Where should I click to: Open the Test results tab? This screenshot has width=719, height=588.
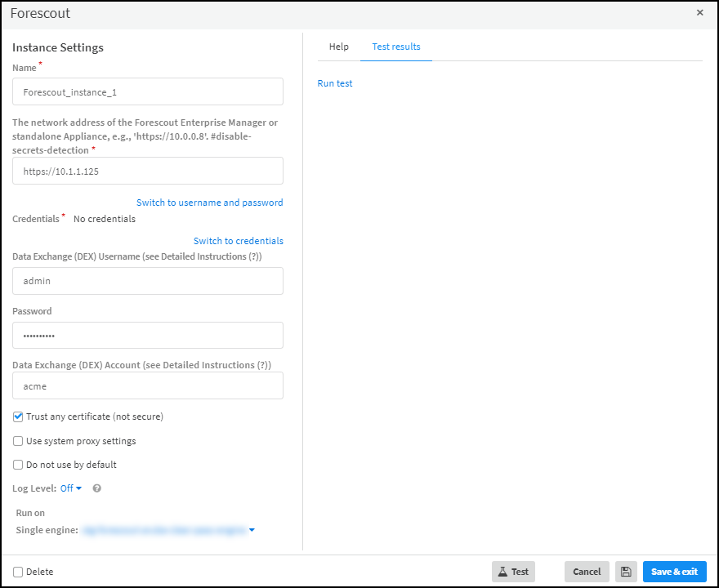coord(396,47)
